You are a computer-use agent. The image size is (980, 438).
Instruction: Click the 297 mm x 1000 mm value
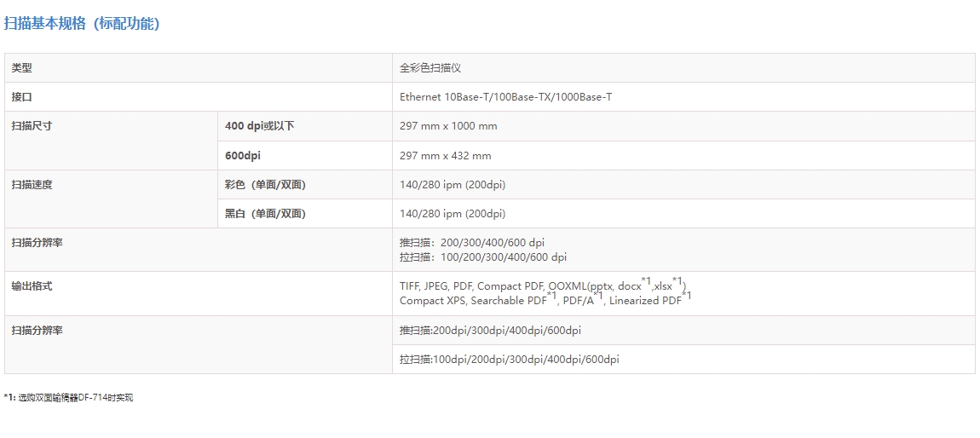pyautogui.click(x=448, y=126)
